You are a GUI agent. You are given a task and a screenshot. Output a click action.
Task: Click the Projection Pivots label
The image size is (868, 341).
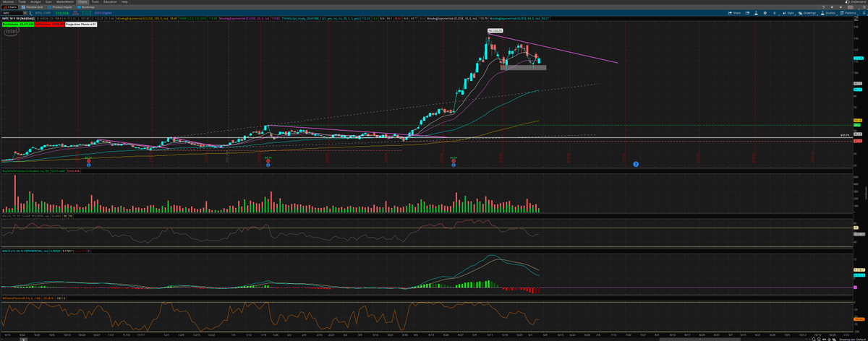coord(82,24)
